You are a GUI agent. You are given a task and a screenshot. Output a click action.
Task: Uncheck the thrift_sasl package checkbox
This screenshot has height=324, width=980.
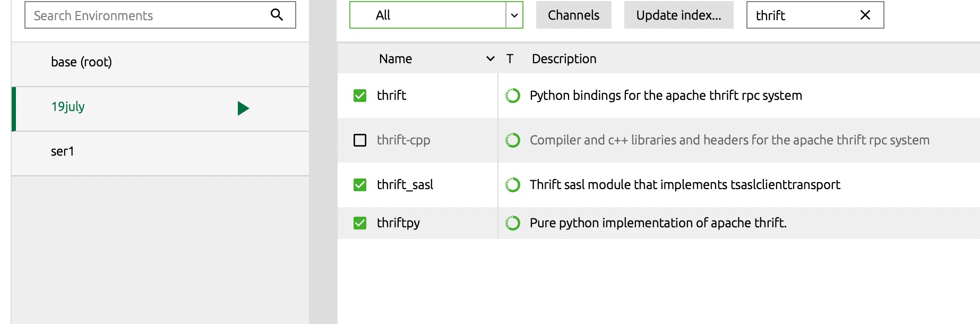point(360,185)
